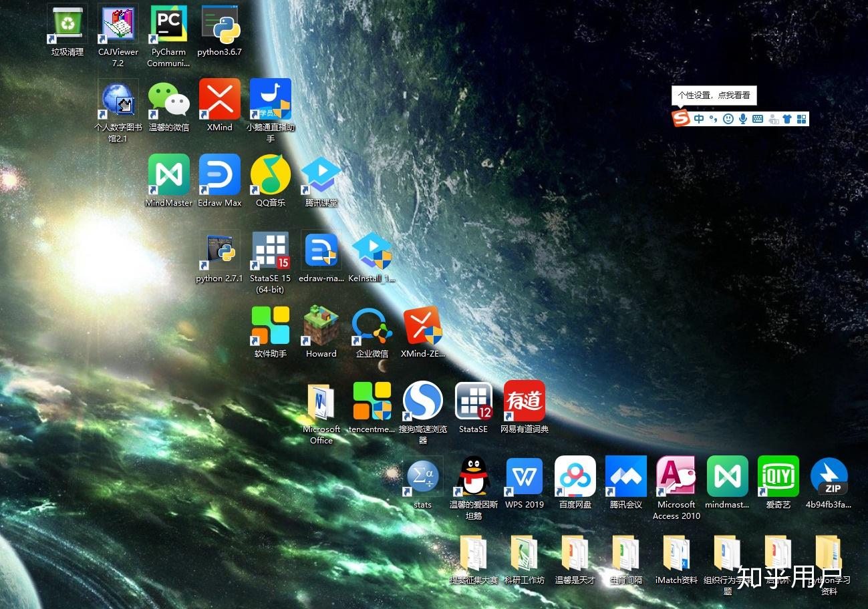Open Microsoft Office folder icon
Viewport: 868px width, 609px height.
click(x=321, y=401)
